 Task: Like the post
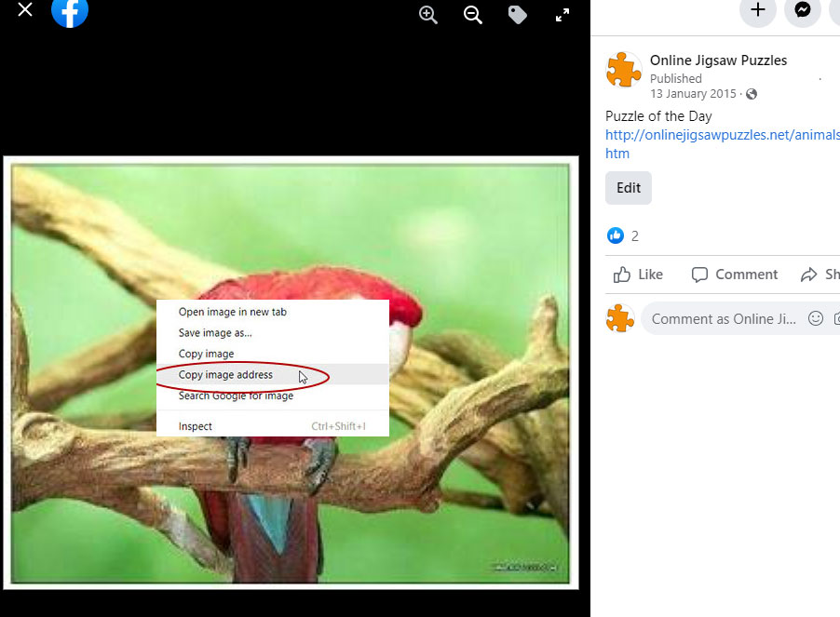(638, 274)
